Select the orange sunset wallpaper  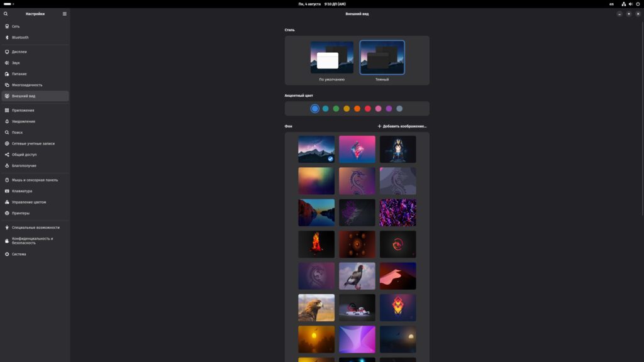(x=316, y=339)
